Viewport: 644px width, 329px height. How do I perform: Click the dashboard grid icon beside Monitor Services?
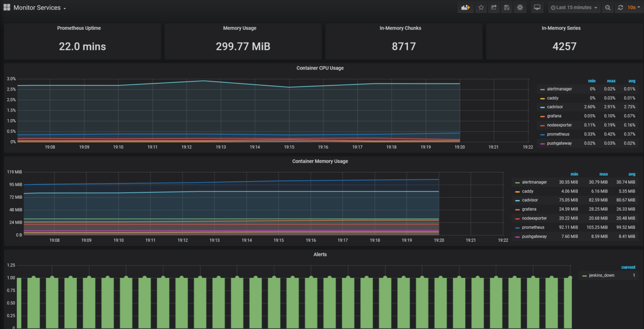[7, 8]
